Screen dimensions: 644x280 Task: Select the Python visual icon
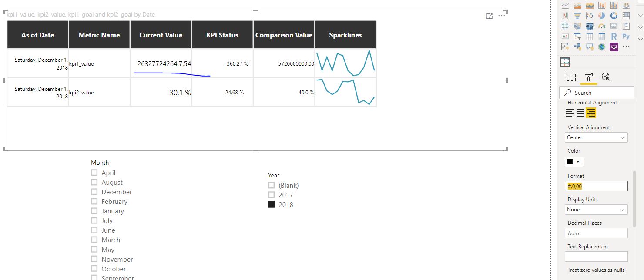tap(626, 37)
